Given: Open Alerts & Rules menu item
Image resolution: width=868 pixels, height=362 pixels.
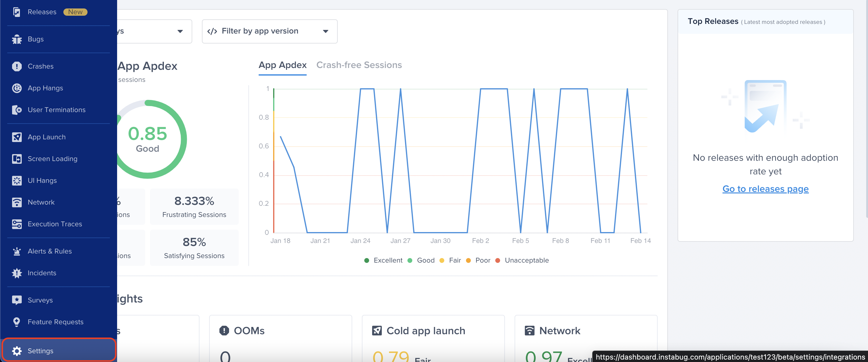Looking at the screenshot, I should tap(49, 251).
